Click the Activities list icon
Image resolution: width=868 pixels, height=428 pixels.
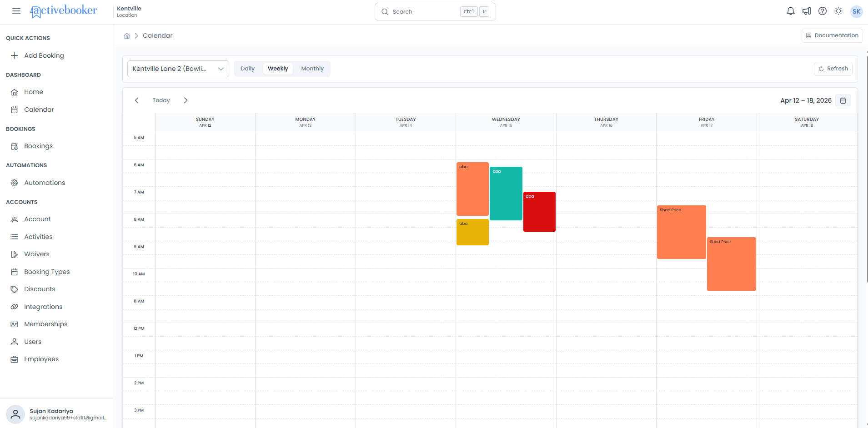pos(15,237)
